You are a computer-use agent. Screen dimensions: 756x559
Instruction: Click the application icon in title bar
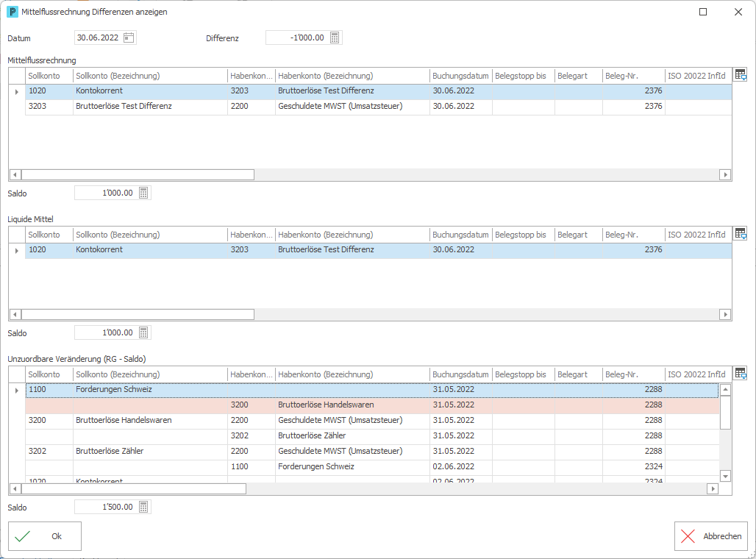13,12
